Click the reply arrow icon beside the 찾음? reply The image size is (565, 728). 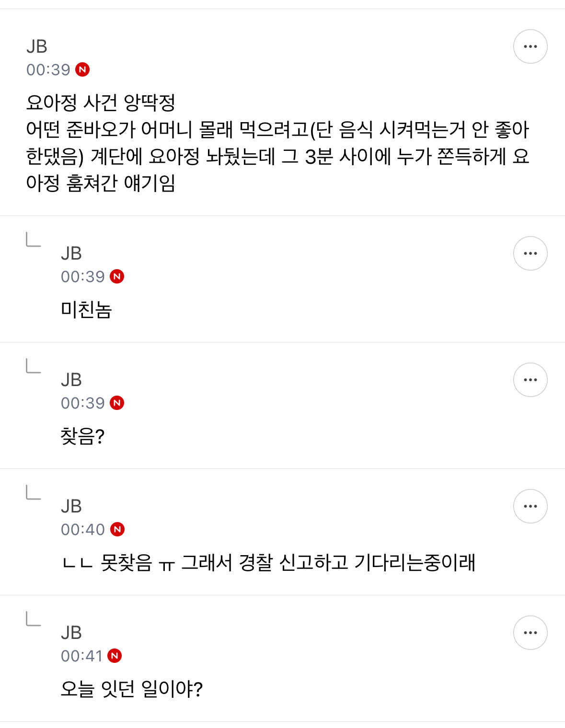click(33, 366)
